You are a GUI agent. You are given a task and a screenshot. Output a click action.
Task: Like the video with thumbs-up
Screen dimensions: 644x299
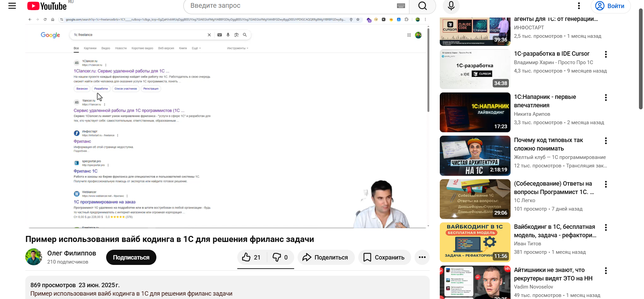pos(252,257)
